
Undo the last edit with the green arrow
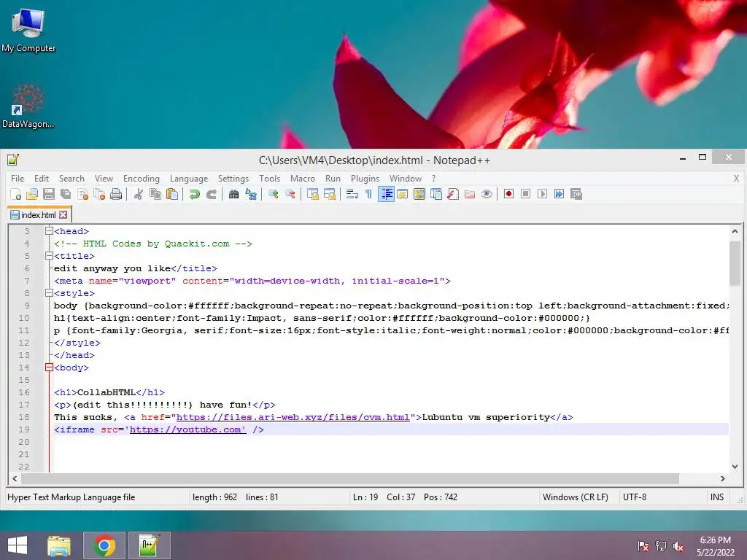[x=194, y=194]
